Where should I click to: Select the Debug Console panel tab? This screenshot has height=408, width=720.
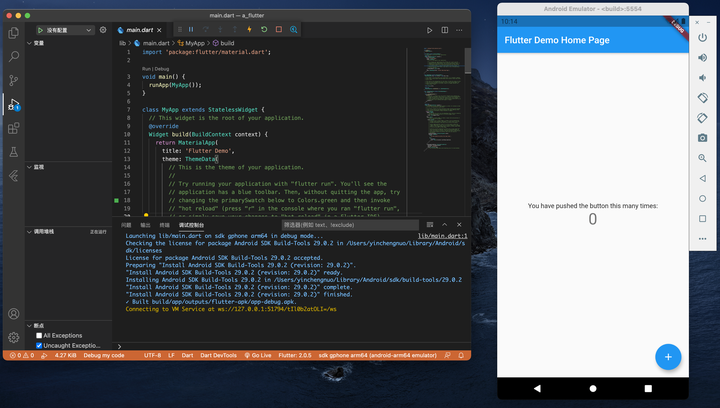[191, 225]
